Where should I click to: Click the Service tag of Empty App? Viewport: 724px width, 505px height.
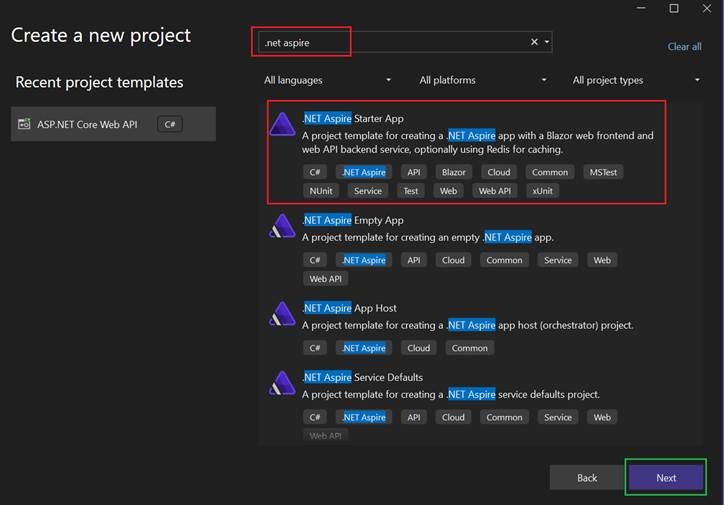point(558,260)
